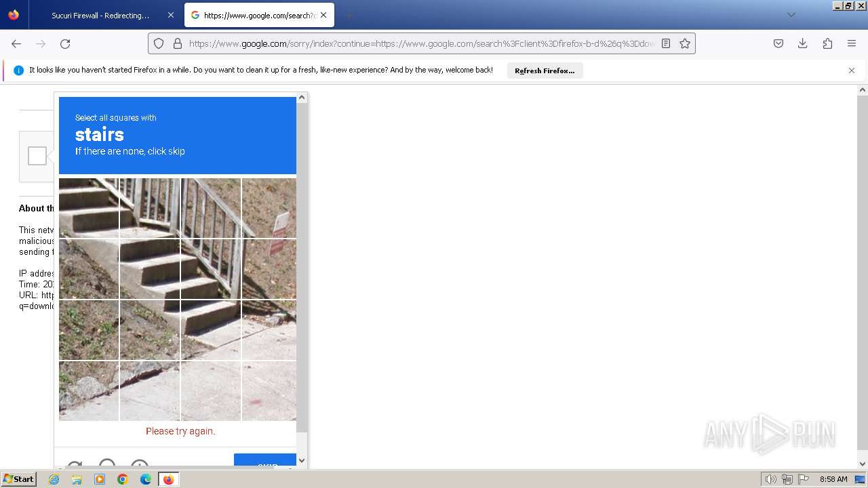
Task: Save page to Pocket
Action: tap(778, 43)
